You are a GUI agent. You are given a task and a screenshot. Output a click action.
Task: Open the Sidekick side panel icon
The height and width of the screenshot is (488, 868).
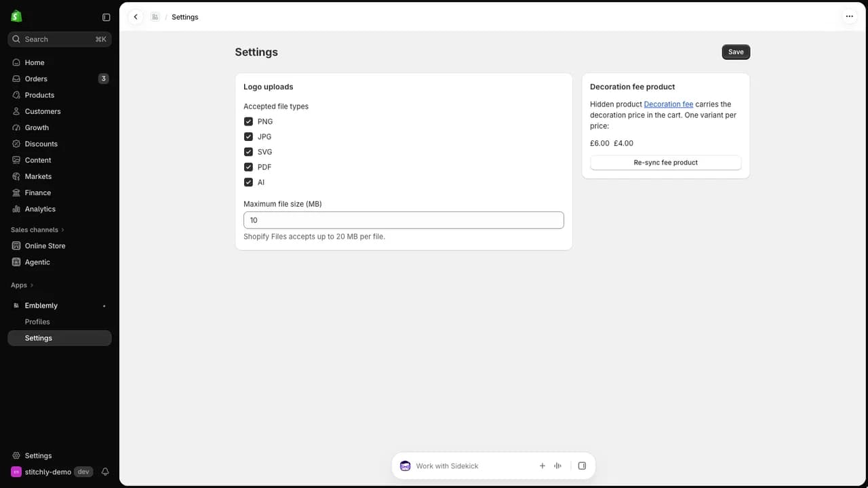click(x=582, y=466)
